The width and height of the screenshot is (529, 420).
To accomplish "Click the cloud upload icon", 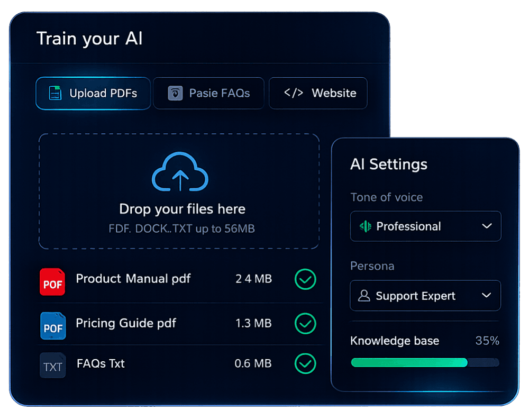I will pos(180,172).
